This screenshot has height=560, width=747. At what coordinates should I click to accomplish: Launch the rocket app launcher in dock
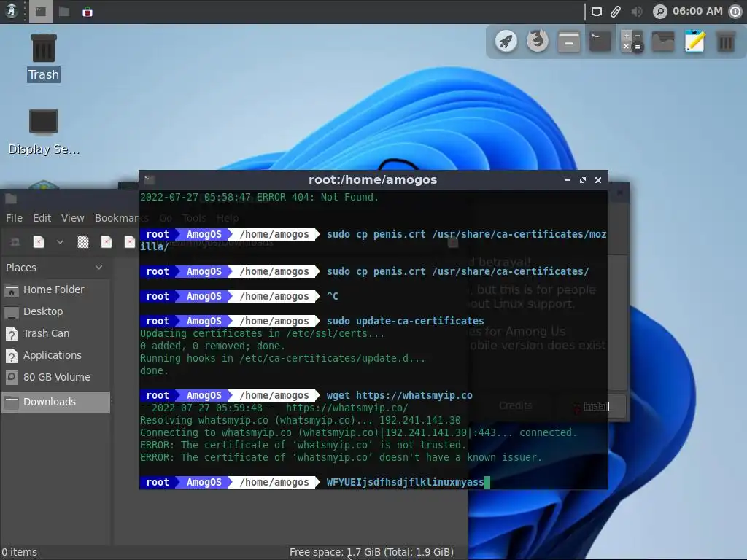[x=506, y=42]
